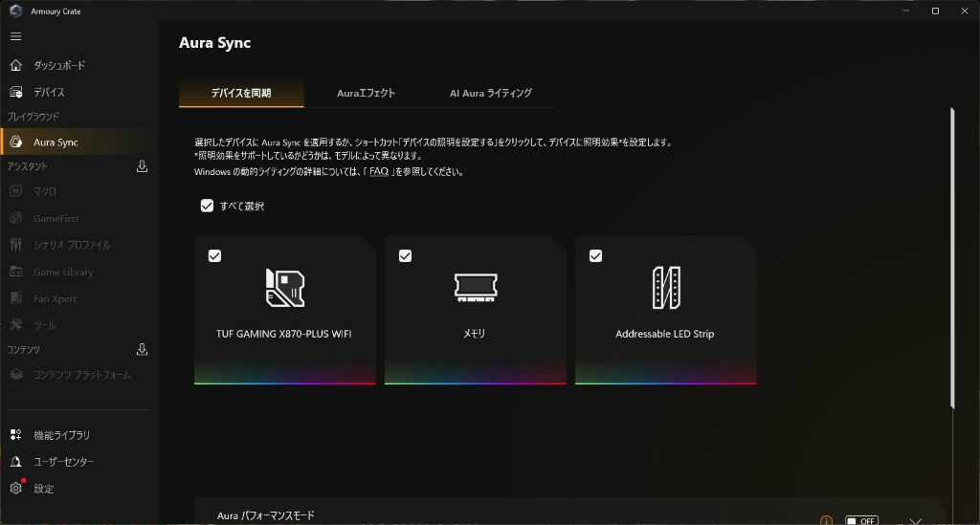980x525 pixels.
Task: Toggle the Aura パフォーマンスモード OFF switch
Action: [x=862, y=520]
